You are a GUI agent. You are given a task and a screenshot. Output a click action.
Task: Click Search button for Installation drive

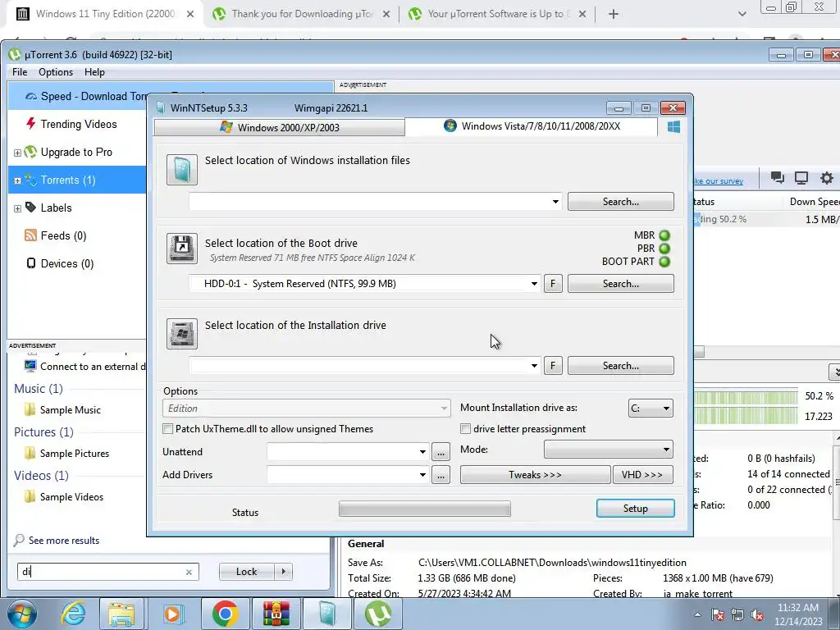click(x=620, y=366)
